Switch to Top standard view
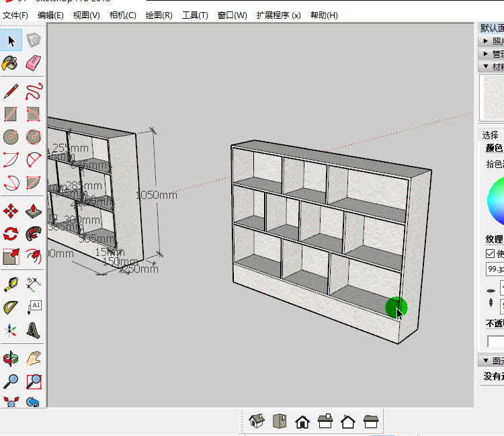Viewport: 504px width, 436px height. pyautogui.click(x=280, y=421)
